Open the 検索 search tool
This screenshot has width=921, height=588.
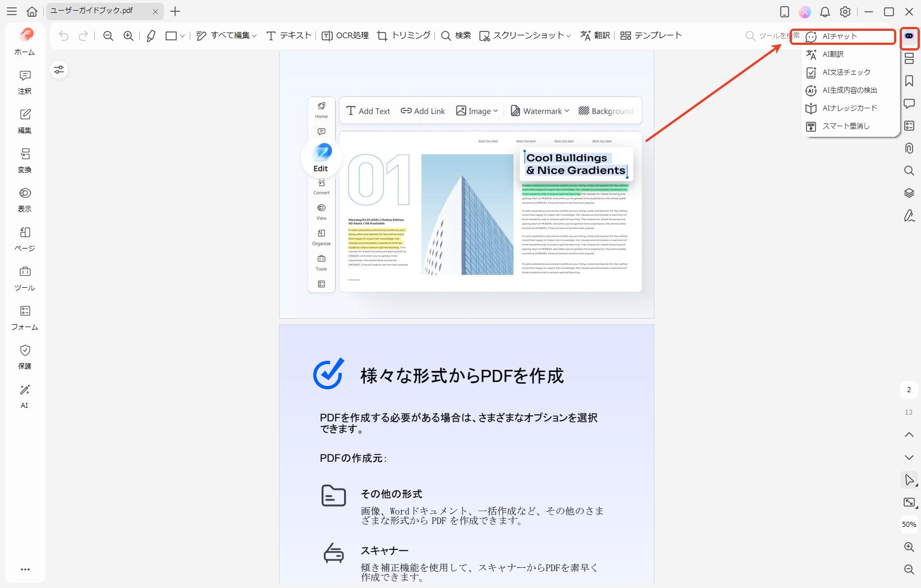456,35
